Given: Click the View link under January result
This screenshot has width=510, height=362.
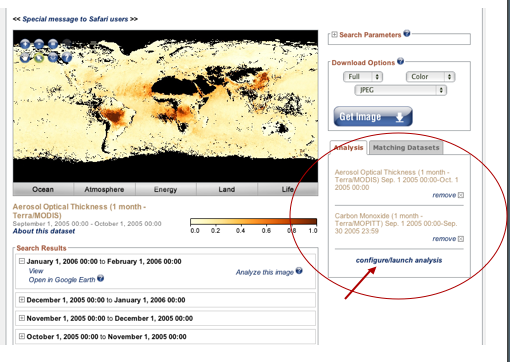Looking at the screenshot, I should (x=36, y=271).
